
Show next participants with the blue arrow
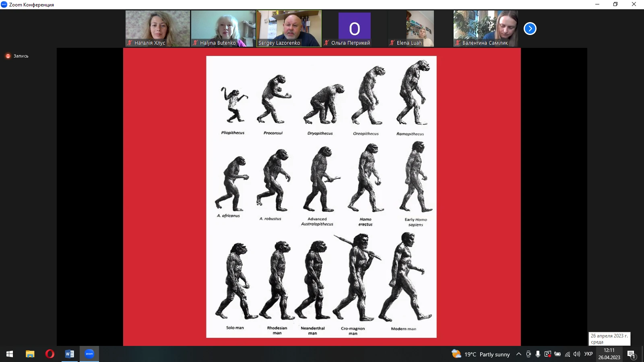pos(530,29)
